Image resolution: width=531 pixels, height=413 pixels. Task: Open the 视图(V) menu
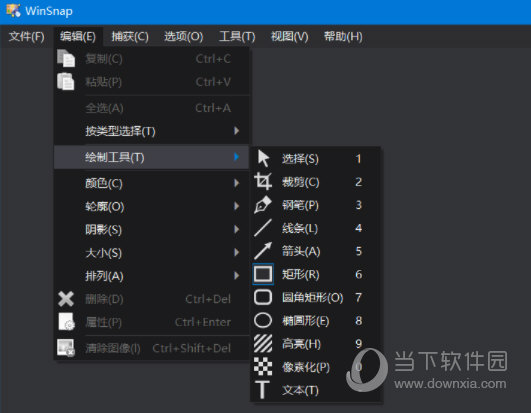click(290, 36)
